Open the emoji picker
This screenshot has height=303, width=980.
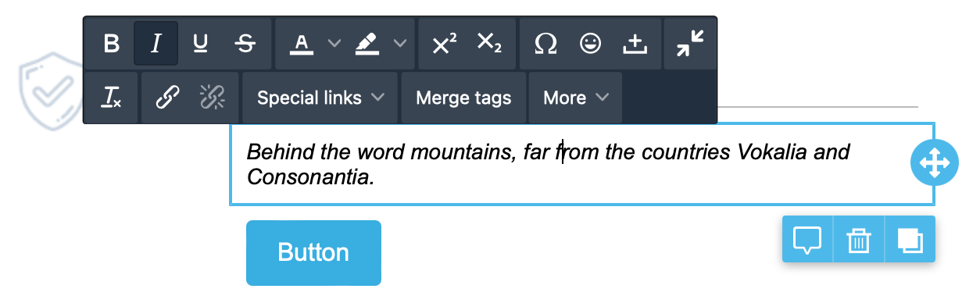pos(590,44)
